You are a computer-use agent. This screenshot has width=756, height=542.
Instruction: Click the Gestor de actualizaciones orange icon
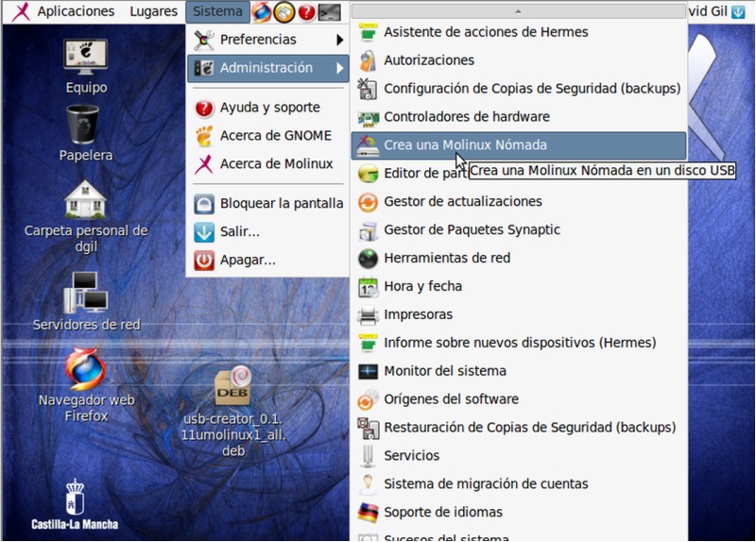click(368, 202)
